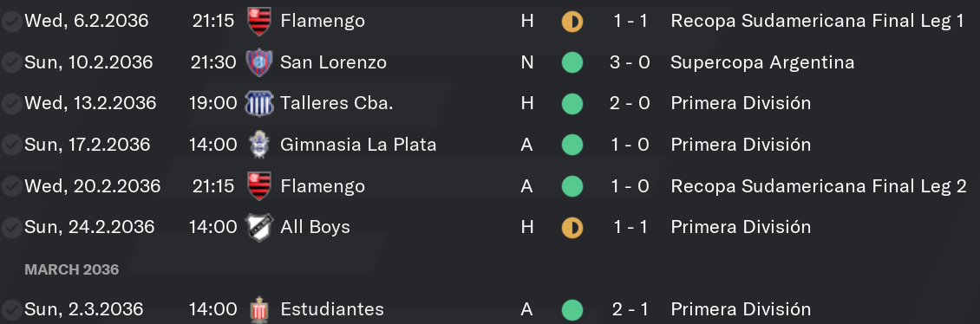Screen dimensions: 980x324
Task: Click the Flamengo crest on 20.2.2036 fixture
Action: [258, 186]
